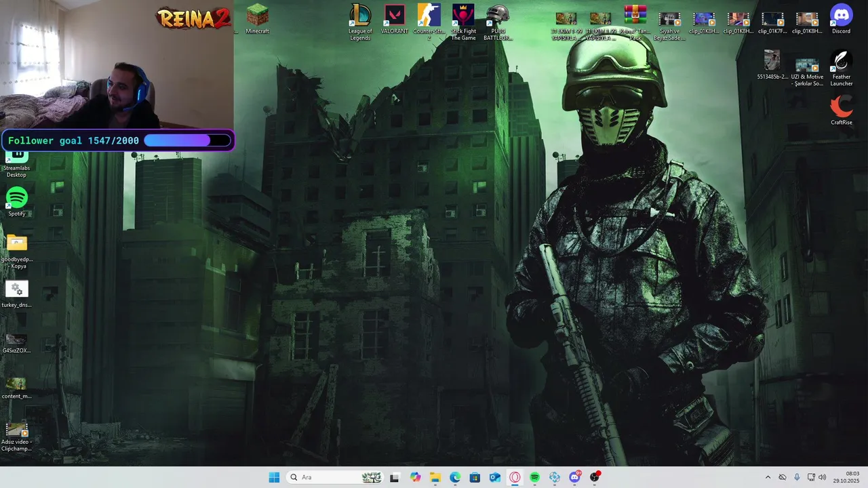Expand hidden system tray icons chevron
Image resolution: width=868 pixels, height=488 pixels.
point(768,477)
